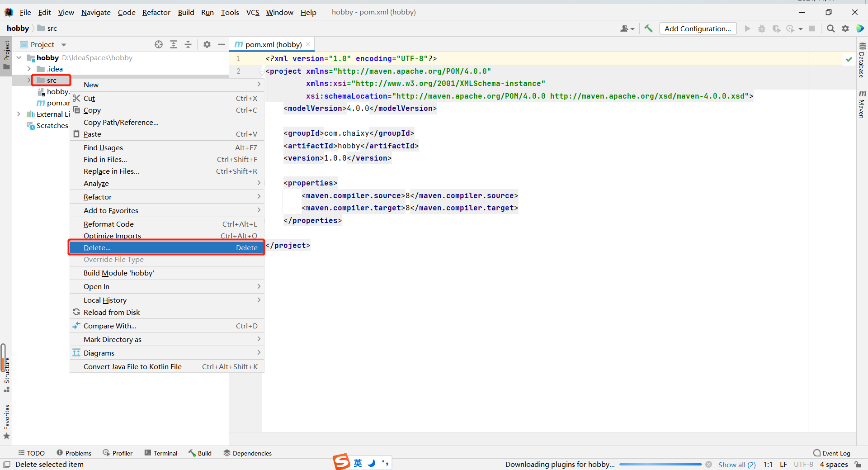Viewport: 868px width, 470px height.
Task: Click the locate target icon in Project panel
Action: tap(159, 44)
